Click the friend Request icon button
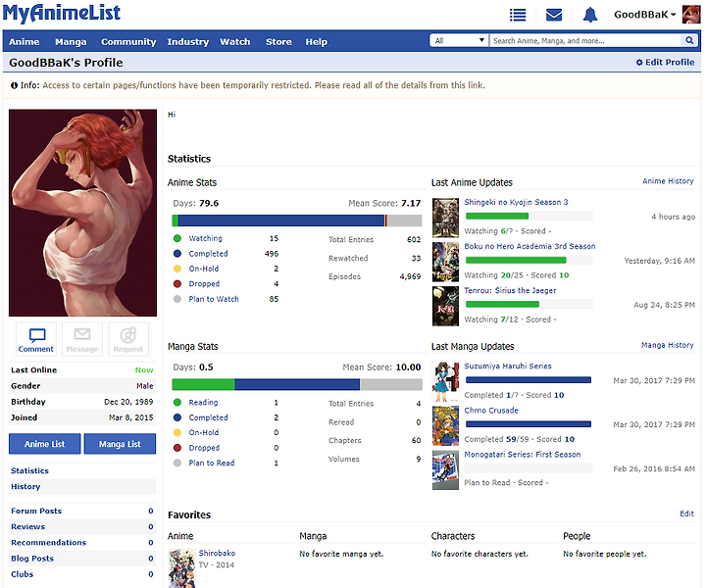 [128, 340]
